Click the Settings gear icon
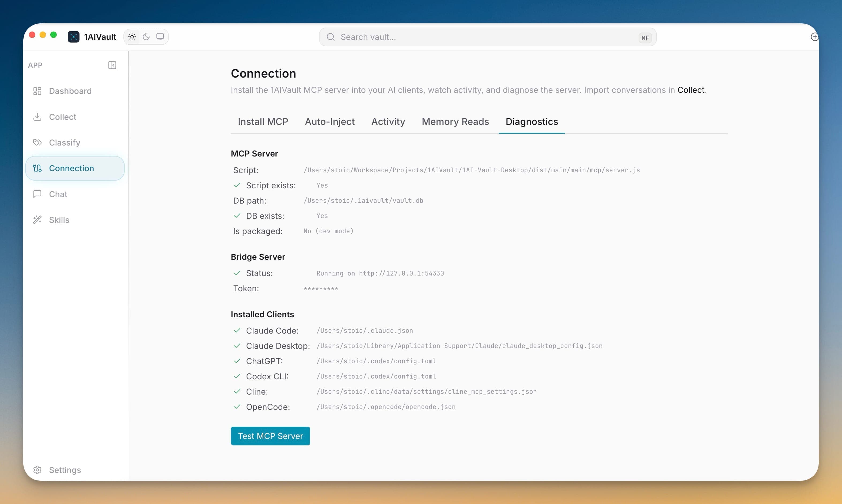This screenshot has height=504, width=842. point(37,470)
